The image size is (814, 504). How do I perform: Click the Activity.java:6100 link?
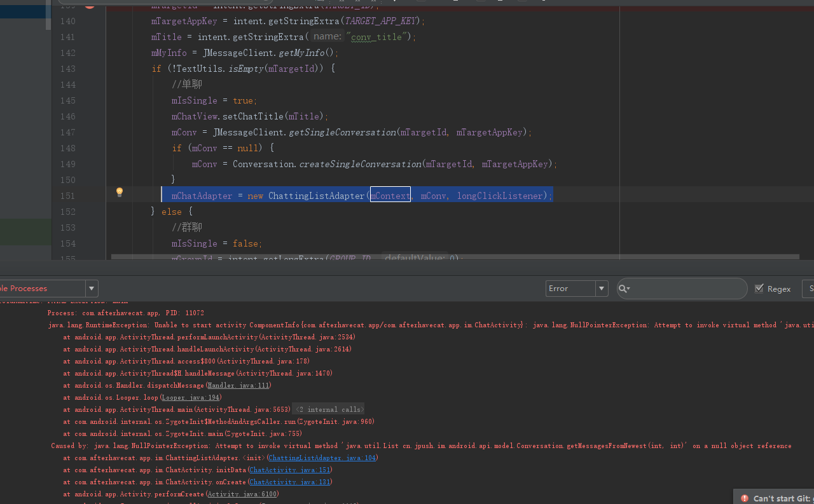(241, 494)
